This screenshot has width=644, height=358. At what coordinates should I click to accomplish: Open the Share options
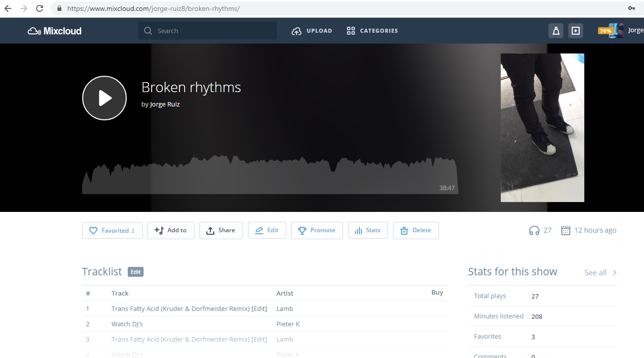(x=221, y=230)
